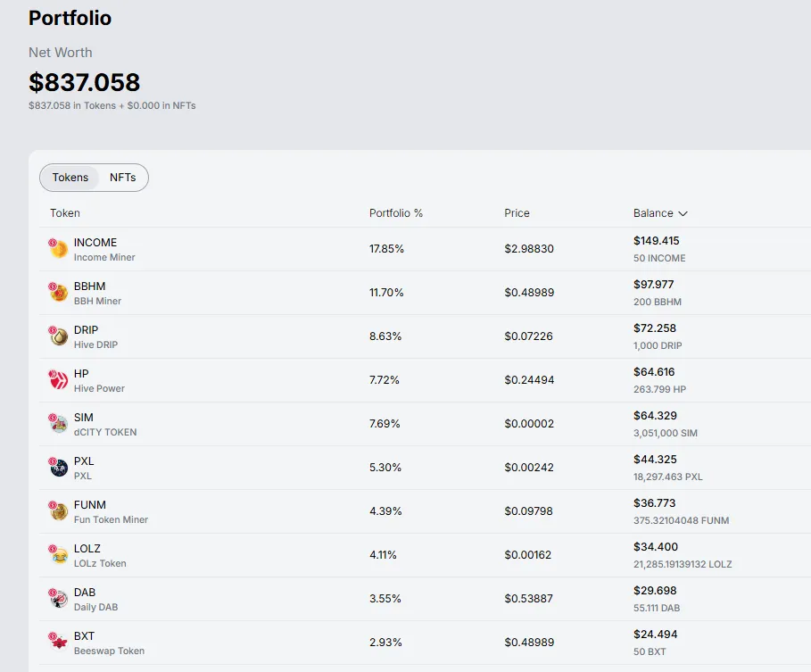This screenshot has width=811, height=672.
Task: Click the 17.85% portfolio share value
Action: 386,249
